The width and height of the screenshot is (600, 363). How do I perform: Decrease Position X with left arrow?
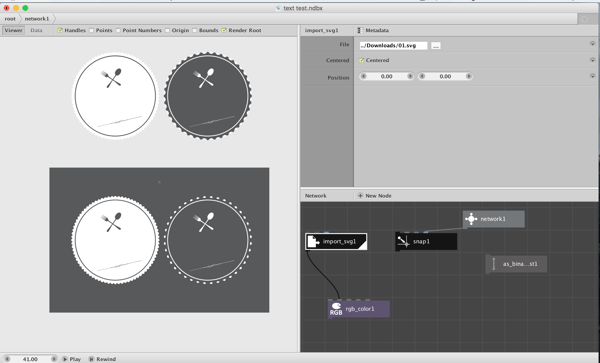click(364, 76)
